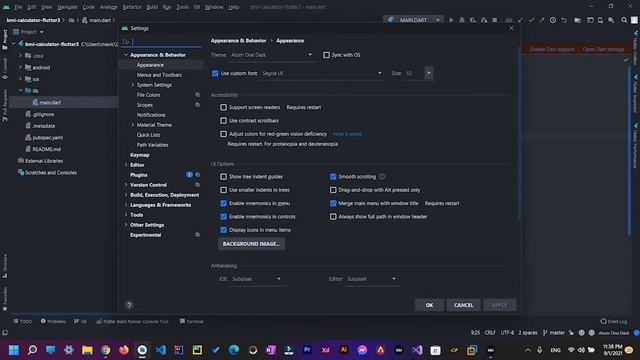
Task: Open Smooth scrolling help question icon
Action: coord(382,177)
